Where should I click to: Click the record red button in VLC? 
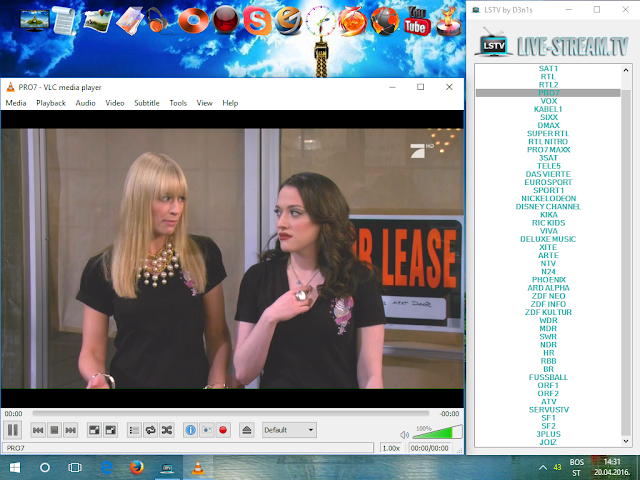tap(223, 430)
